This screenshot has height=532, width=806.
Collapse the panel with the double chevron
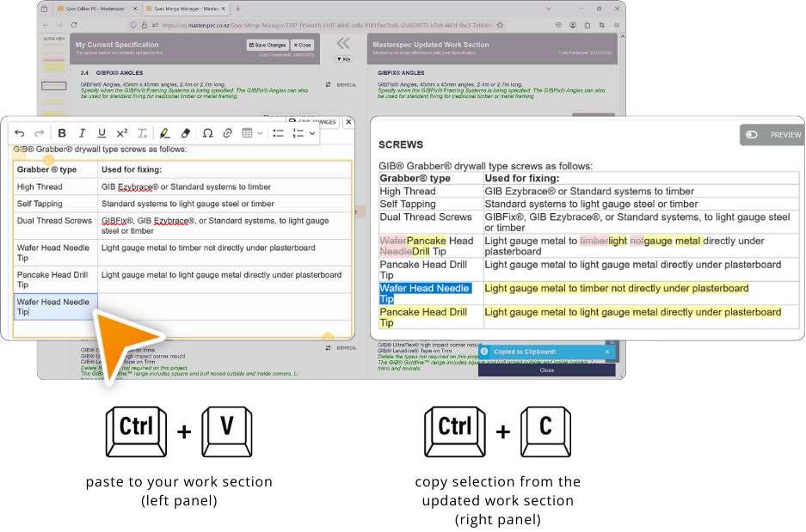point(343,43)
